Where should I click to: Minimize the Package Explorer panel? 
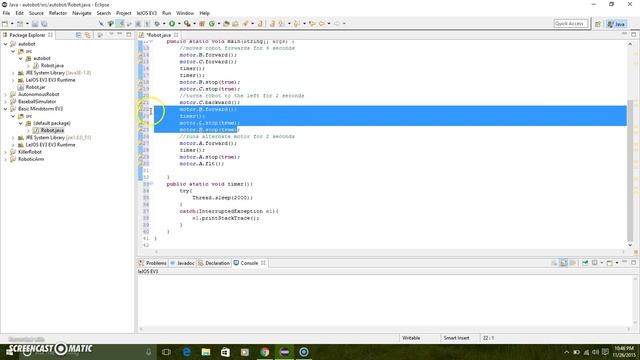120,35
